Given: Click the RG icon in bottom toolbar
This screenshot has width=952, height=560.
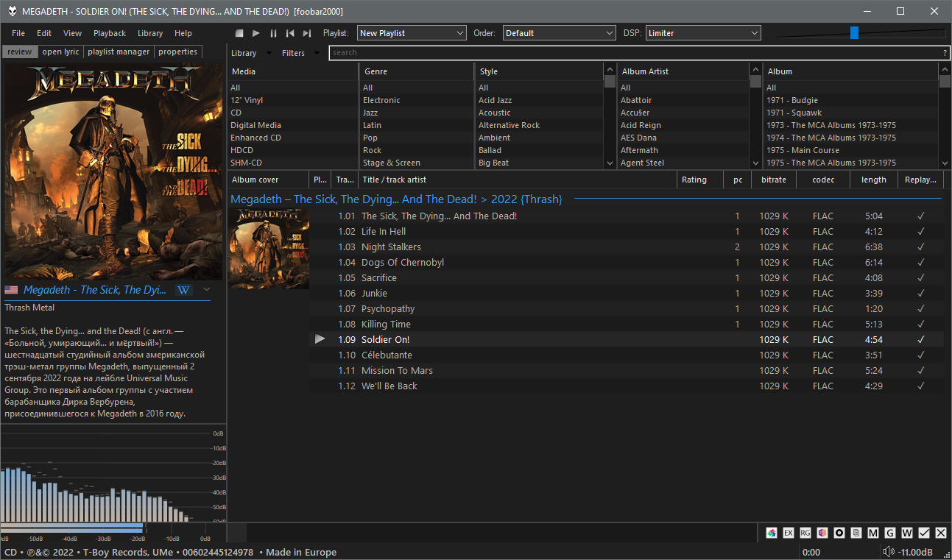Looking at the screenshot, I should click(805, 533).
